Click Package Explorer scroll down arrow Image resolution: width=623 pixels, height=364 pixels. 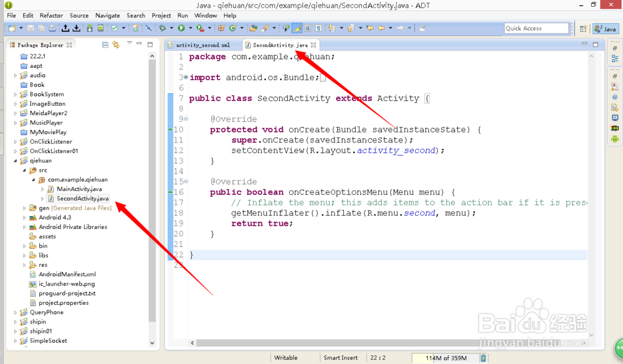[x=152, y=343]
